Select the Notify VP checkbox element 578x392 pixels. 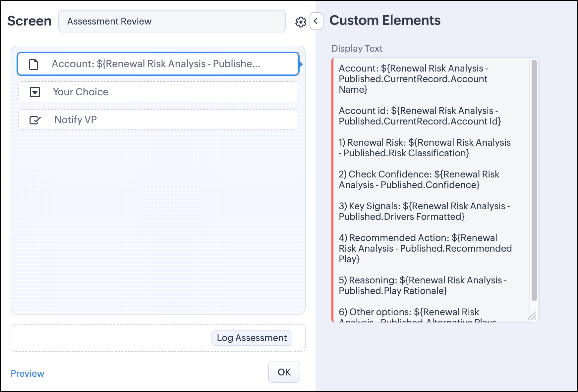coord(158,120)
